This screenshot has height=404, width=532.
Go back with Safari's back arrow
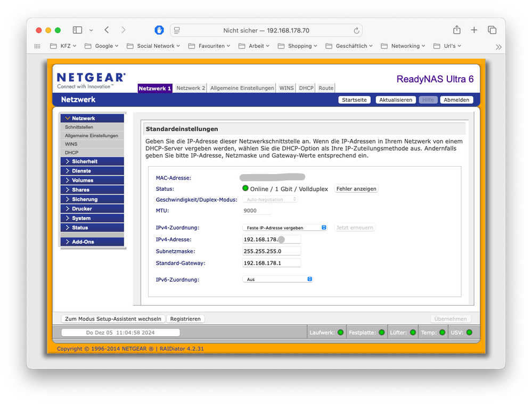(x=107, y=30)
